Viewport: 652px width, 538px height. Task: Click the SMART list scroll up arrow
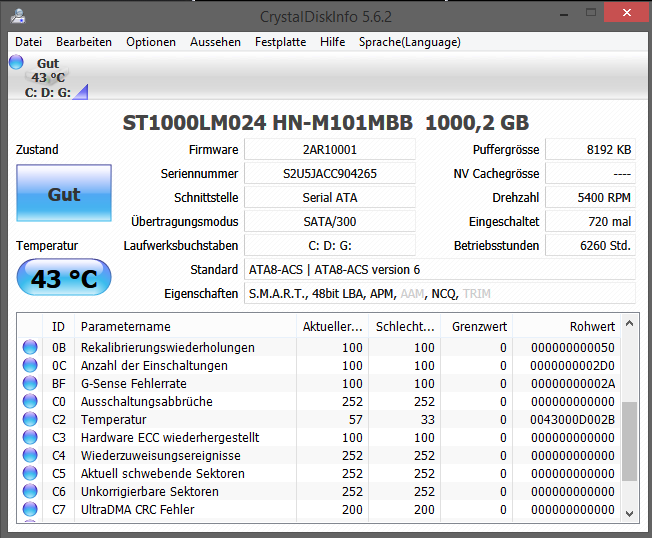click(x=630, y=323)
